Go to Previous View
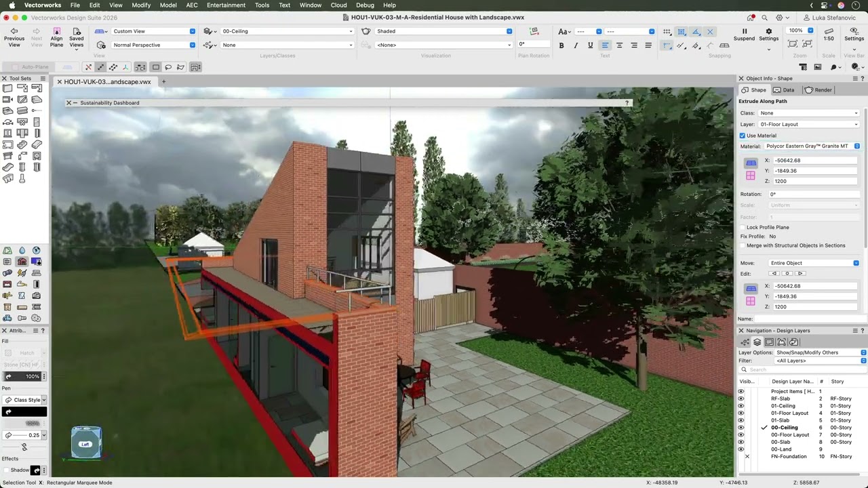The width and height of the screenshot is (868, 488). coord(14,37)
